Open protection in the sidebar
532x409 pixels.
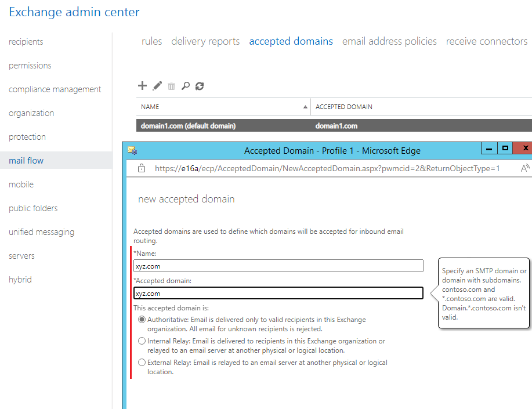coord(27,137)
